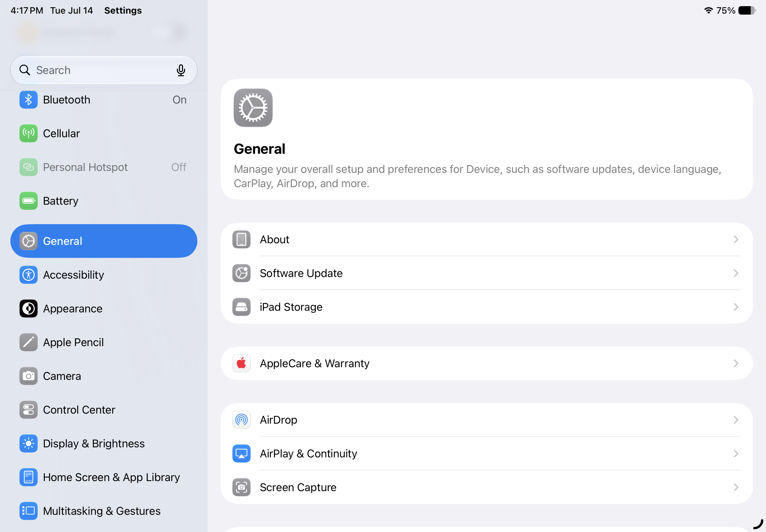Tap the 'Tue Jul 14' date
The width and height of the screenshot is (766, 532).
pyautogui.click(x=72, y=10)
